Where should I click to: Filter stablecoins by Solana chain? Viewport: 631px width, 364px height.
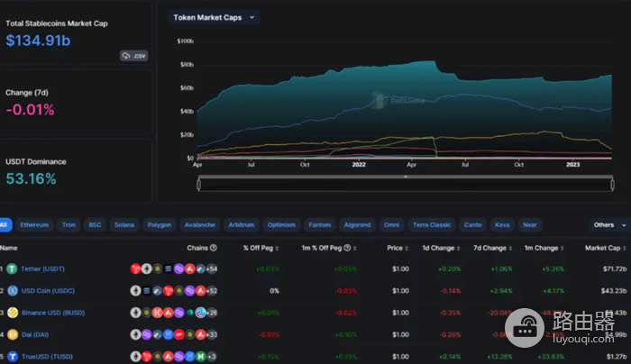124,225
